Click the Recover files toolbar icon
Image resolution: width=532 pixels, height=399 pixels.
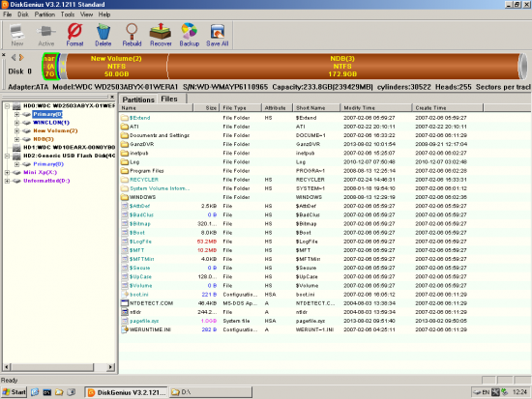click(161, 35)
